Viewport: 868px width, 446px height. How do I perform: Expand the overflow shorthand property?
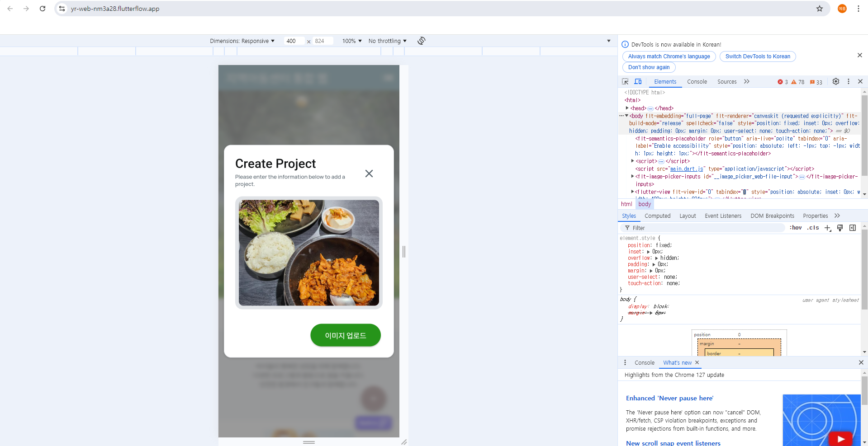[656, 258]
